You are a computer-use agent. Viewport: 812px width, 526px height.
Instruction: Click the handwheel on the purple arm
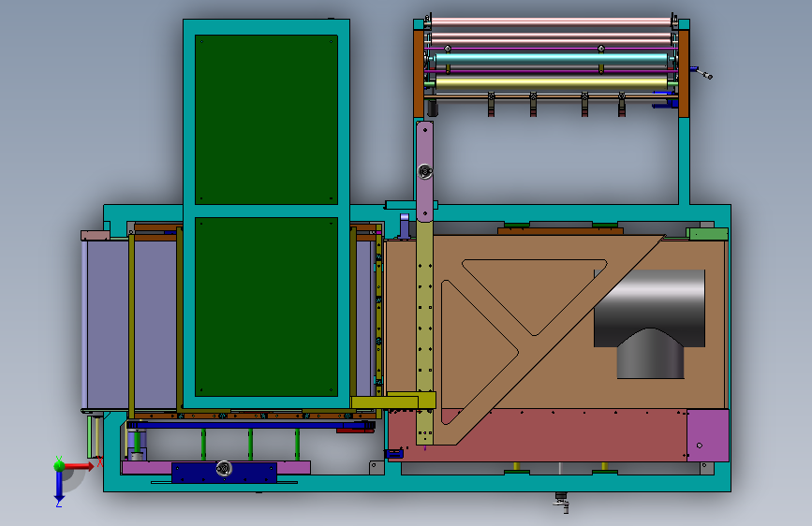click(x=424, y=171)
